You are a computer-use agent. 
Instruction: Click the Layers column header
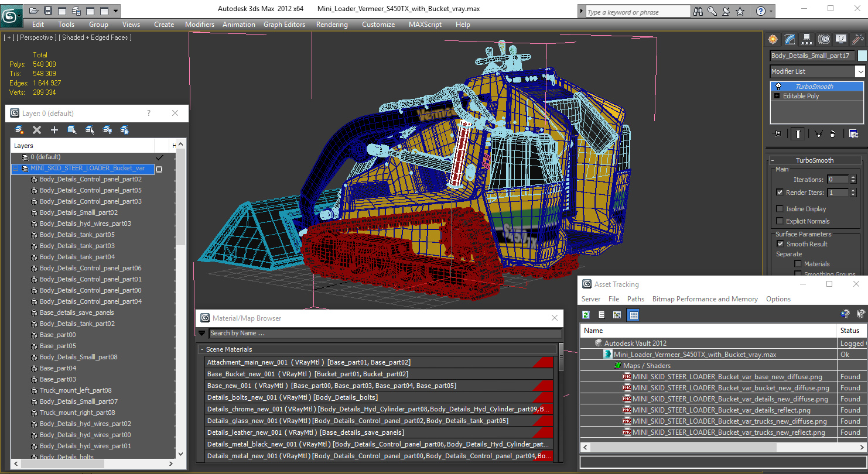[83, 146]
